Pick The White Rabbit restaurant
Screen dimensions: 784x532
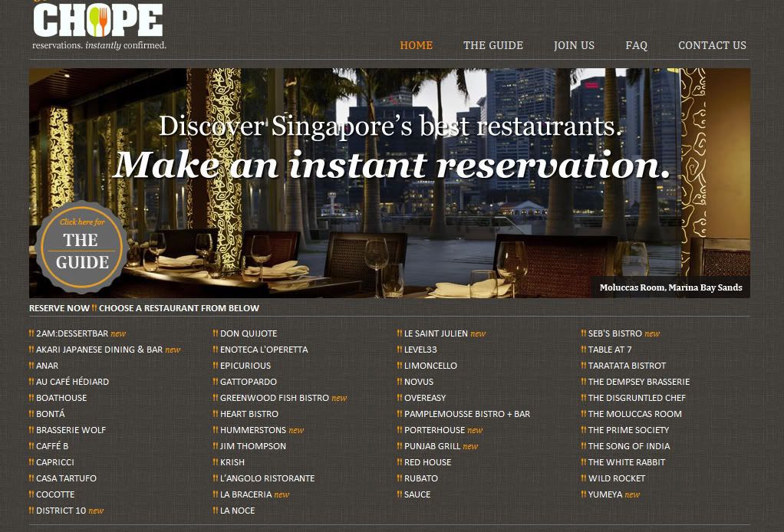pos(627,462)
